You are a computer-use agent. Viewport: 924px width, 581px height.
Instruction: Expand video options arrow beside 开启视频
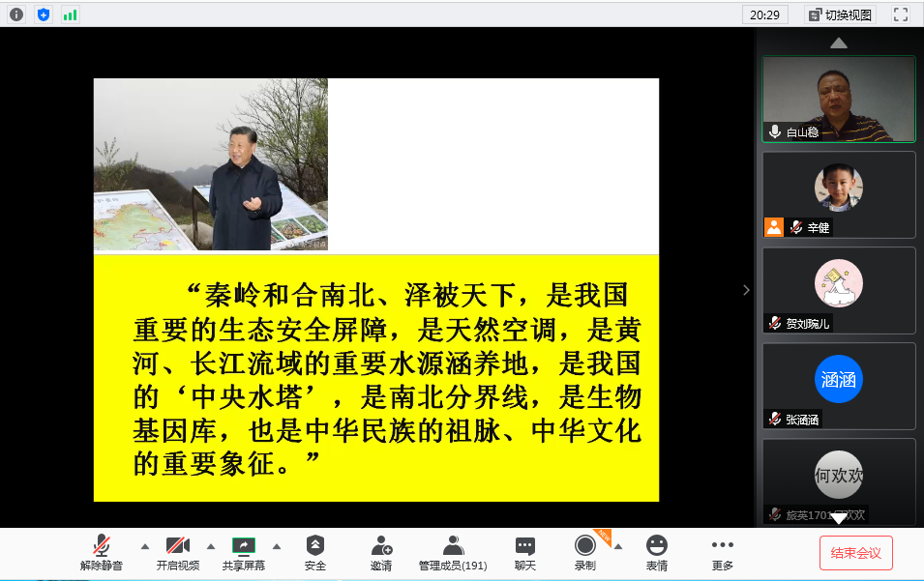tap(211, 546)
